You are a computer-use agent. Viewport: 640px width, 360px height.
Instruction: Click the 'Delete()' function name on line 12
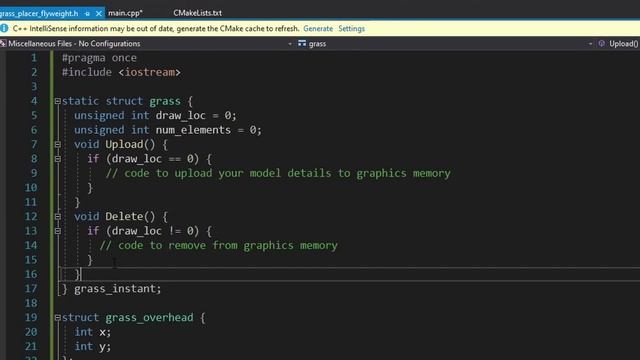tap(130, 216)
